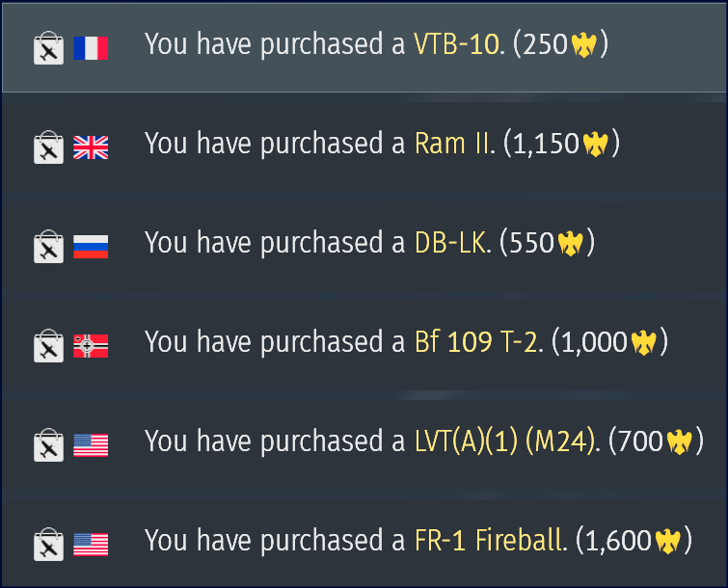Open the DB-LK vehicle link
The image size is (728, 588).
(449, 244)
